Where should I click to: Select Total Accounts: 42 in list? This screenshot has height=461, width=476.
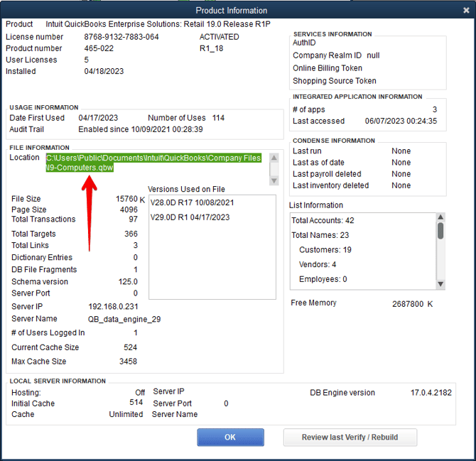(x=323, y=221)
